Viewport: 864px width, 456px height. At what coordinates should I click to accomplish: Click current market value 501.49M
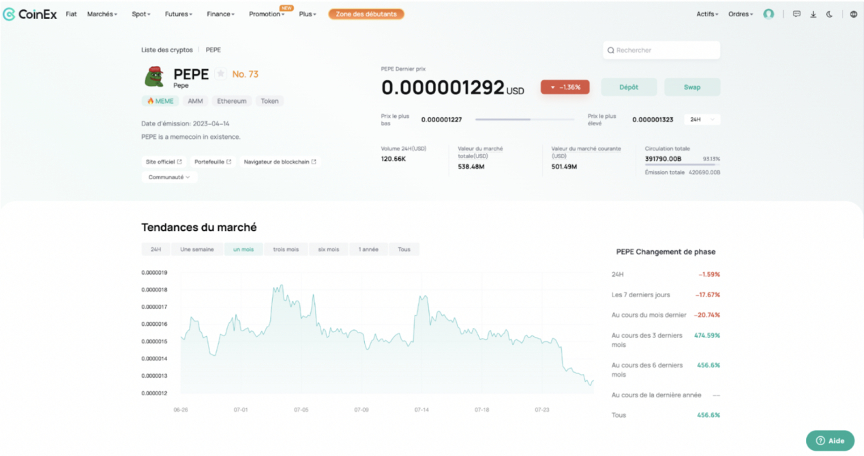coord(564,166)
